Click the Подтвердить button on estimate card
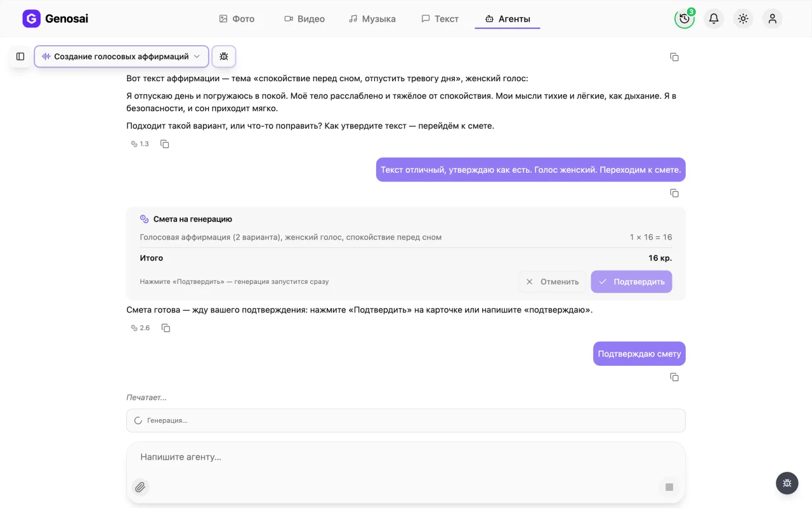Image resolution: width=812 pixels, height=508 pixels. (631, 281)
